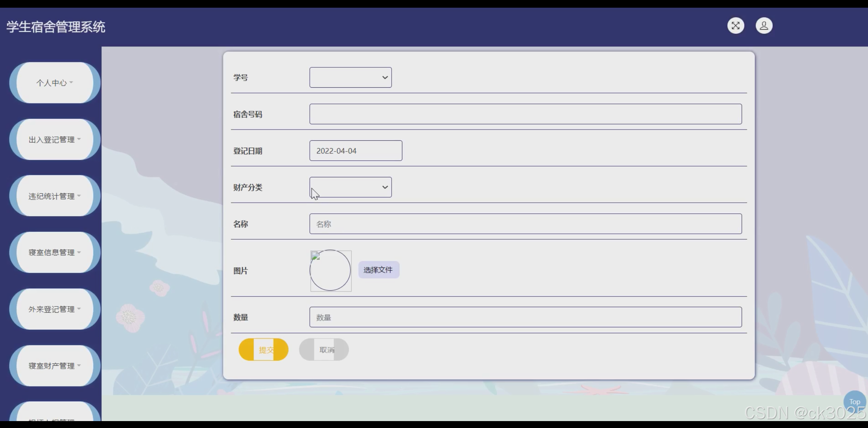Click the Top scroll-to-top button

854,402
